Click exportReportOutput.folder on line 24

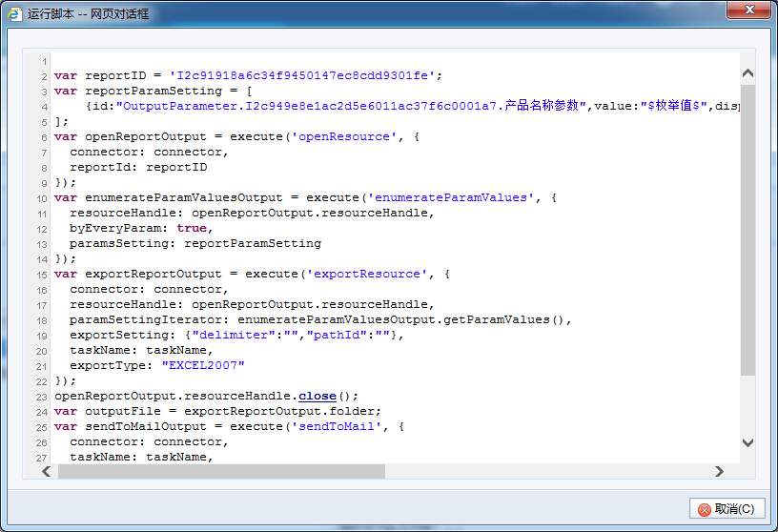(x=278, y=411)
